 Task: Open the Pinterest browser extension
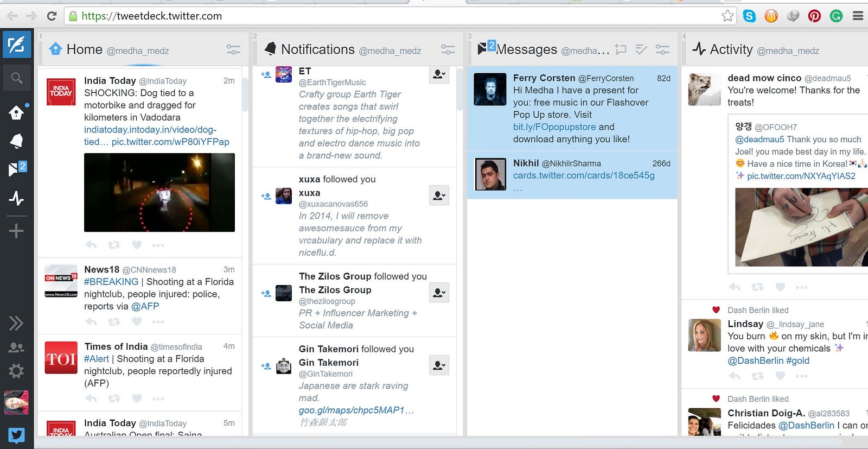point(814,16)
